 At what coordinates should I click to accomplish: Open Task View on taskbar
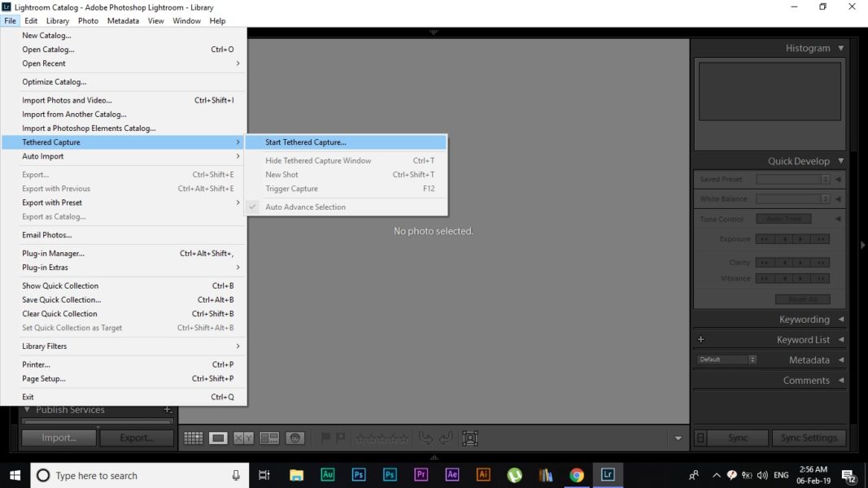[x=264, y=475]
